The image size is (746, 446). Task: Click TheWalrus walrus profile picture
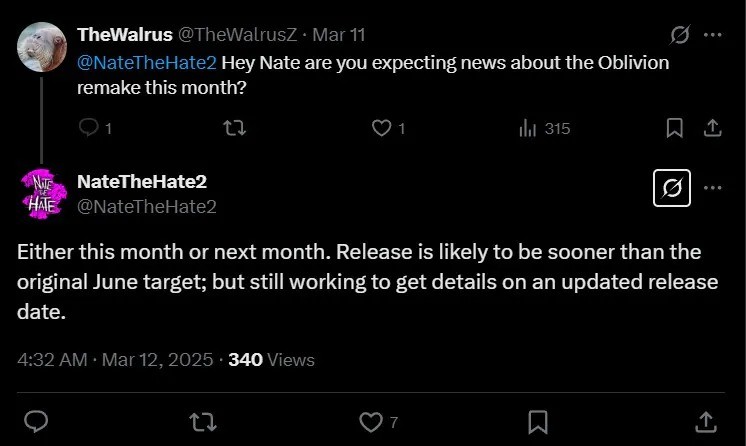[42, 46]
